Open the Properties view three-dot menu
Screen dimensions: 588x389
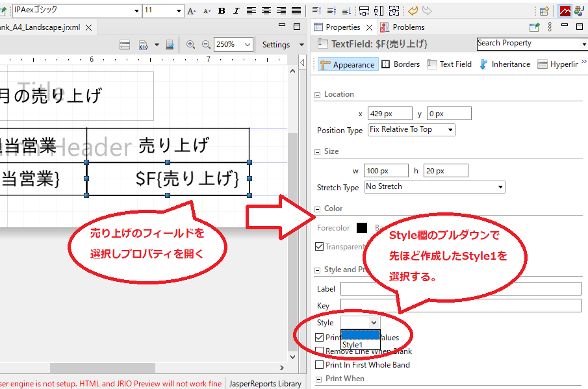pyautogui.click(x=550, y=27)
